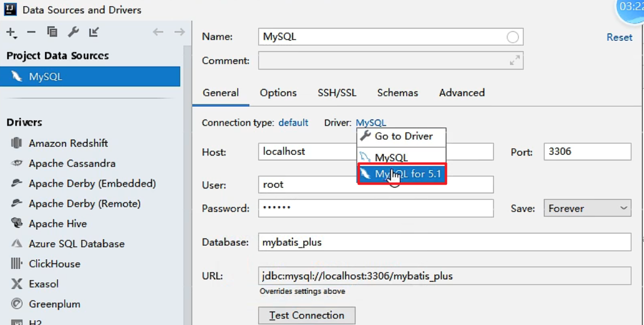Navigate back with the left arrow icon
The image size is (644, 325).
158,32
